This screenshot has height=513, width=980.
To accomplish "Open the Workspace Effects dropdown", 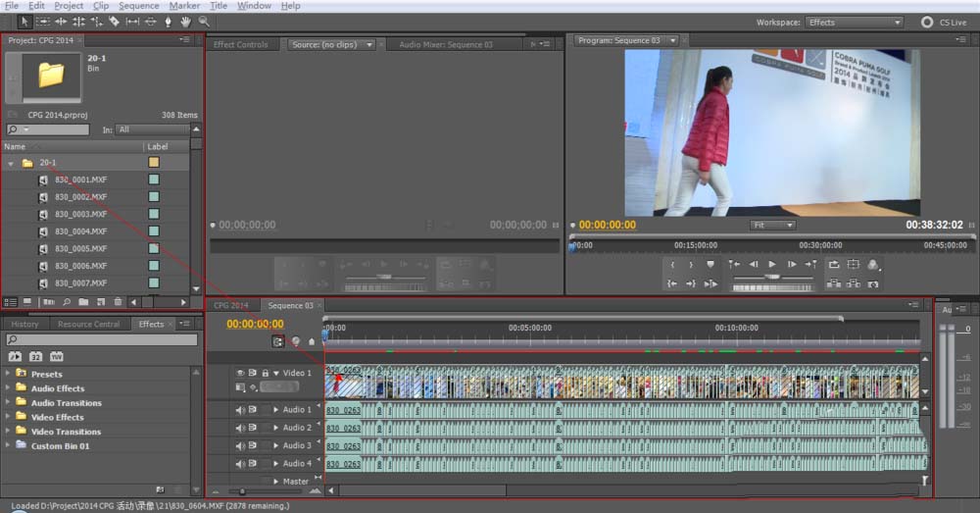I will (854, 23).
